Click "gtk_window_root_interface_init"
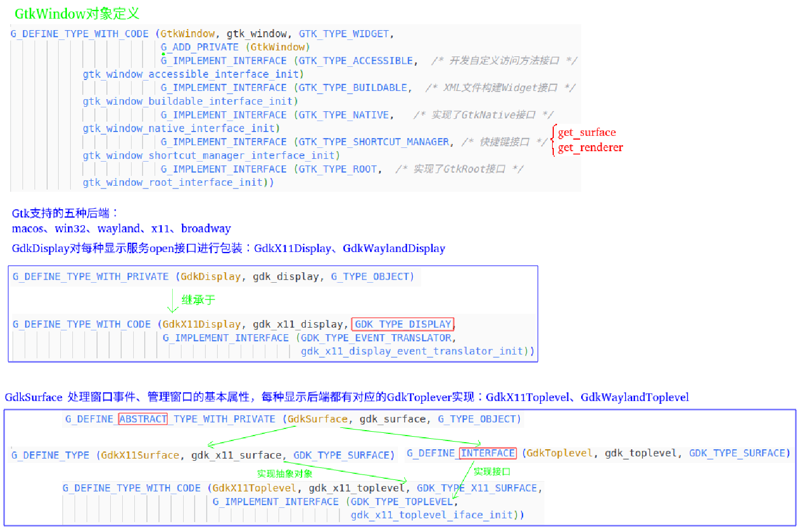Viewport: 812px width, 532px height. pos(173,182)
